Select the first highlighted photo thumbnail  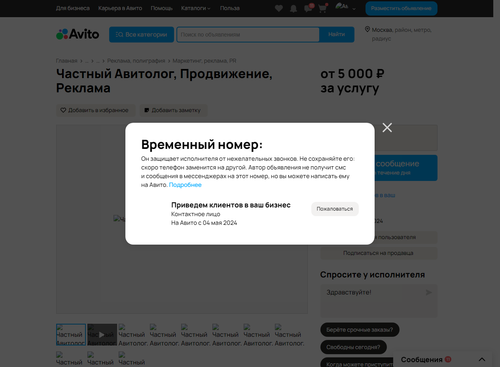(71, 334)
